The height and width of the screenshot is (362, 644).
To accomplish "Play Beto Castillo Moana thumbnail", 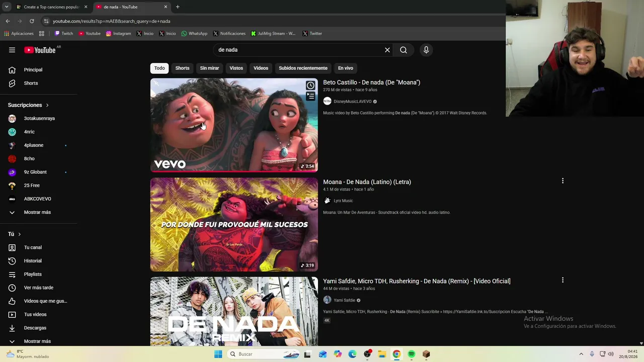I will coord(234,125).
